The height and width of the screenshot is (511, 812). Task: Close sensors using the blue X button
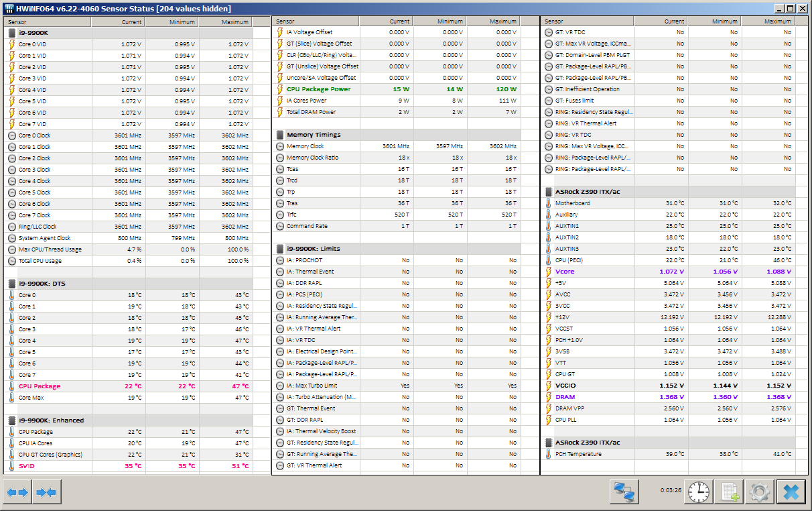pyautogui.click(x=791, y=492)
